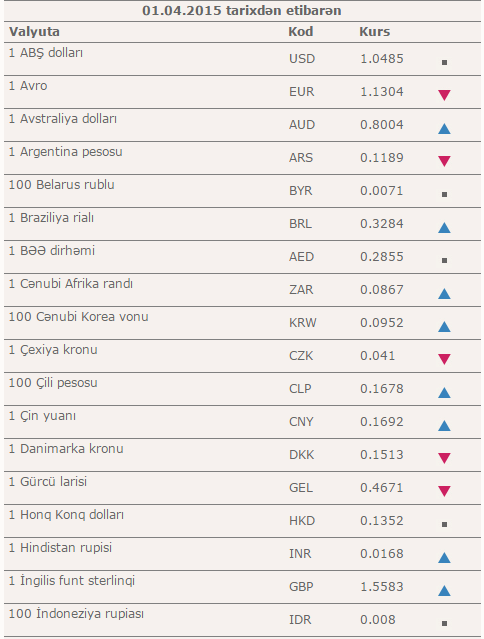
Task: Click the 01.04.2015 tarixdən etibarən title
Action: [x=242, y=11]
